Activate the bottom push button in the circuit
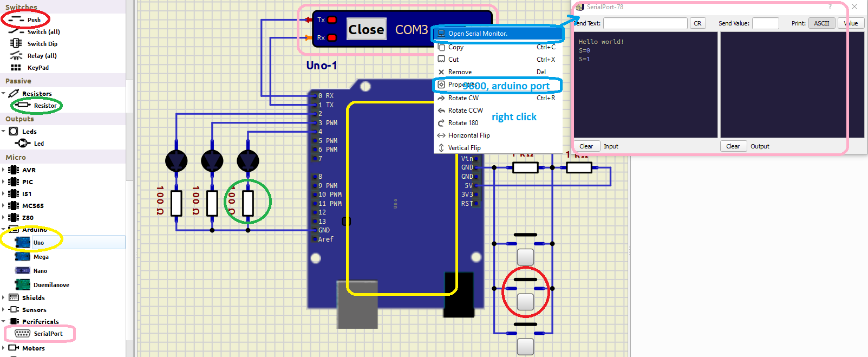868x357 pixels. point(525,346)
